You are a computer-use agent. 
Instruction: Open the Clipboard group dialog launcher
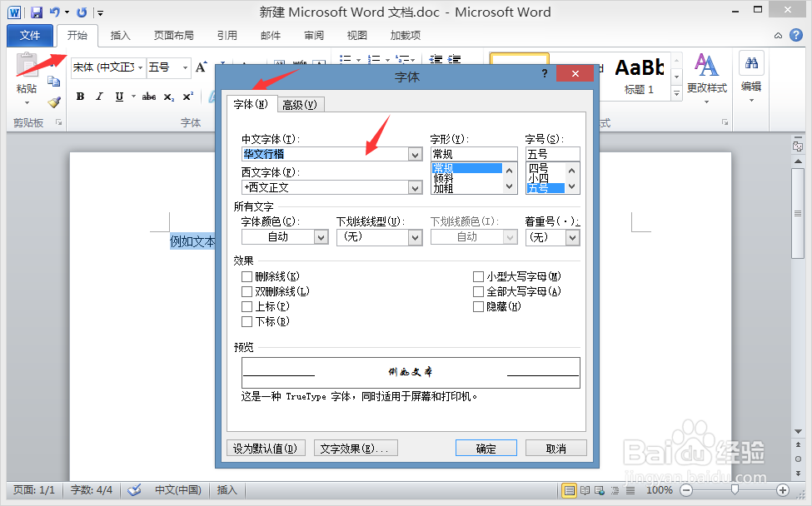point(59,122)
